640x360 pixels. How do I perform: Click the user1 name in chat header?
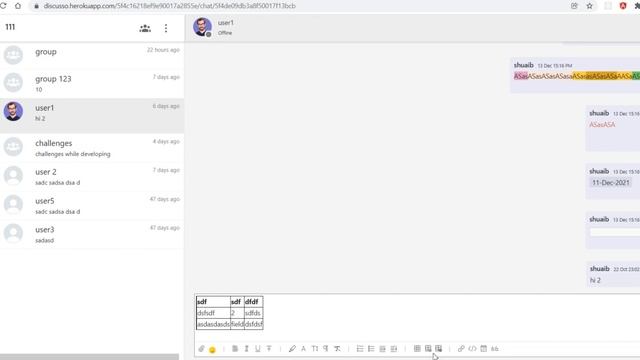[226, 23]
